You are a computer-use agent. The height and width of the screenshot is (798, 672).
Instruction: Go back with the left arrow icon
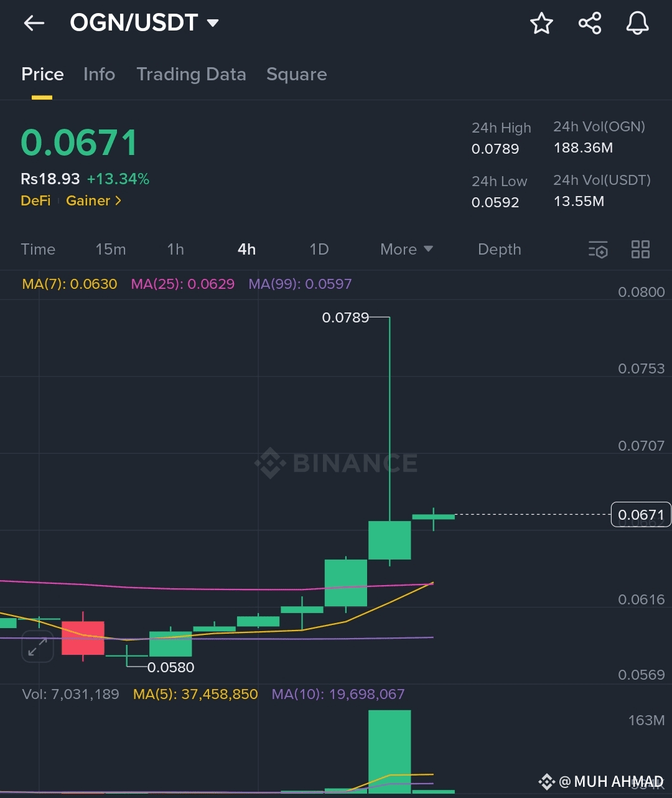[x=34, y=24]
